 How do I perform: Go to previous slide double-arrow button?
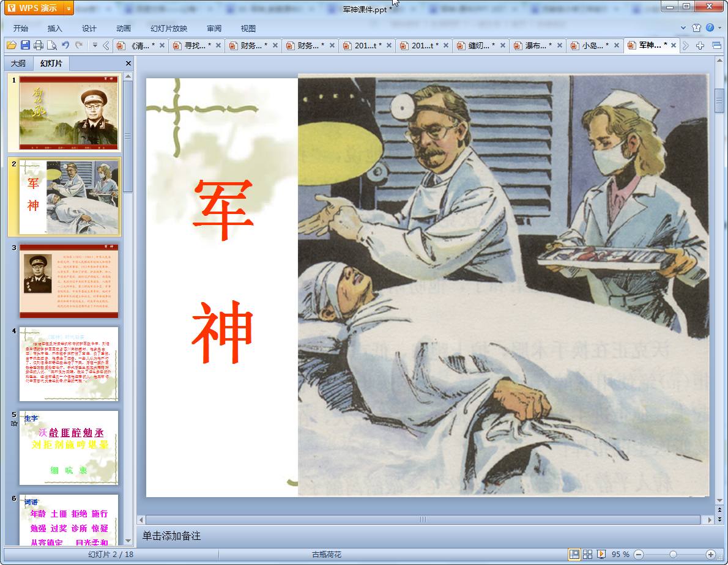pos(719,510)
